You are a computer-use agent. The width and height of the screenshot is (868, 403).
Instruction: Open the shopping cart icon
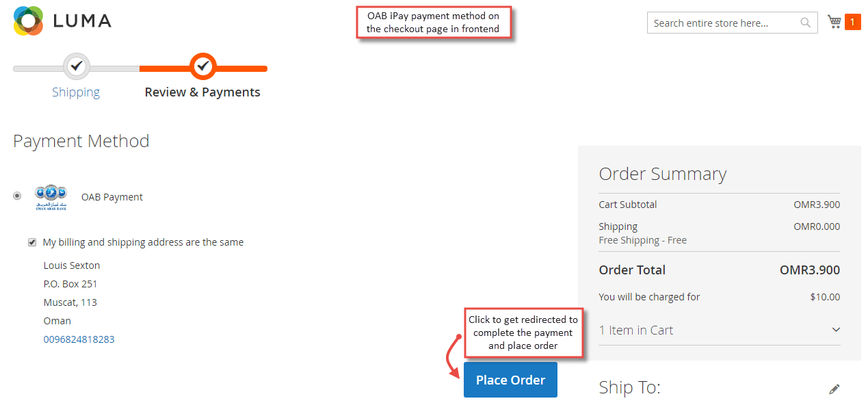coord(834,22)
